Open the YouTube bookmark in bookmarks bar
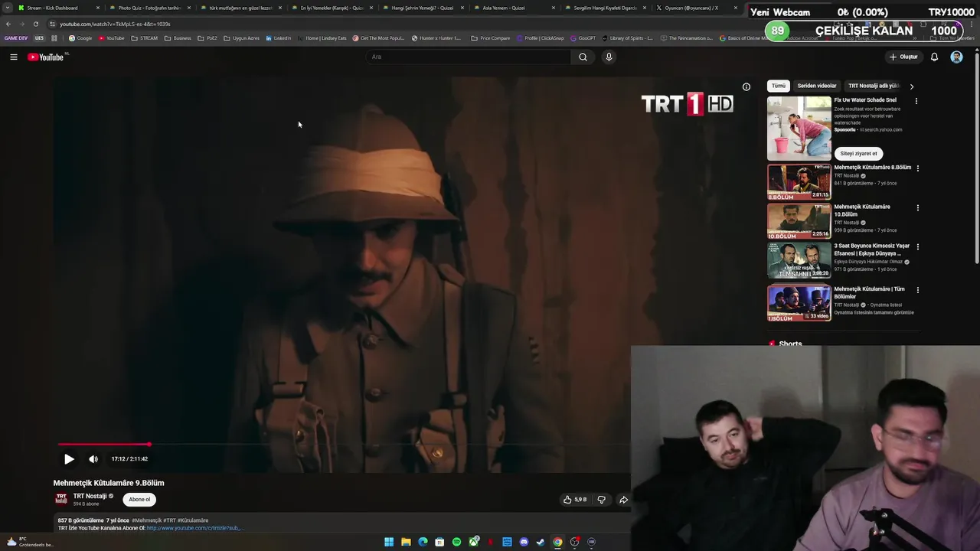 tap(112, 37)
